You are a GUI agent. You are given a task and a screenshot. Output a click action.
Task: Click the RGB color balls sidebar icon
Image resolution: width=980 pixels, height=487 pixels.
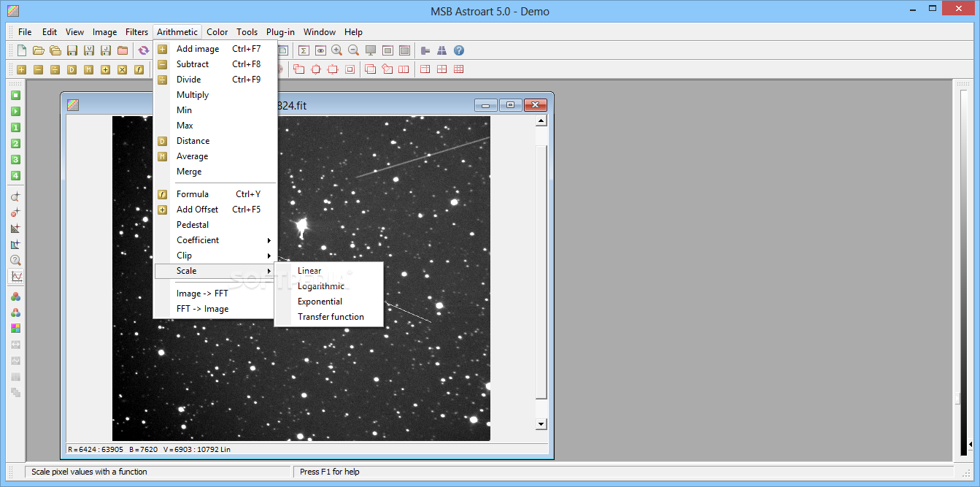tap(15, 296)
